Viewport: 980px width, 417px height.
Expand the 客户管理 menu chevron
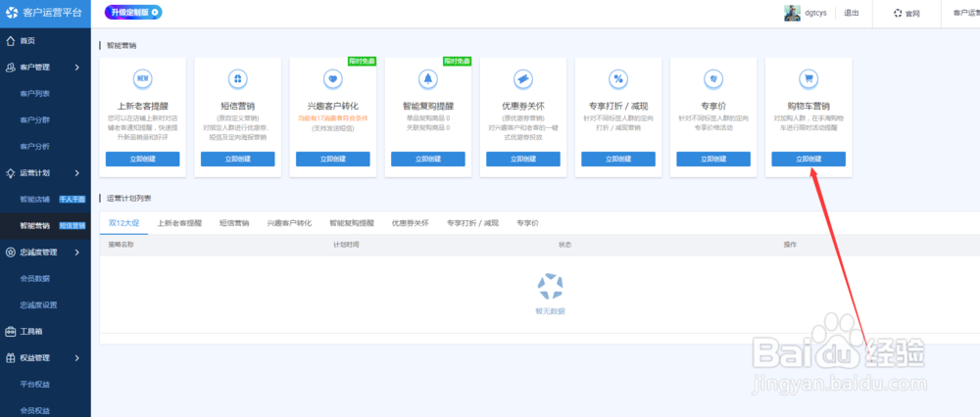(76, 68)
